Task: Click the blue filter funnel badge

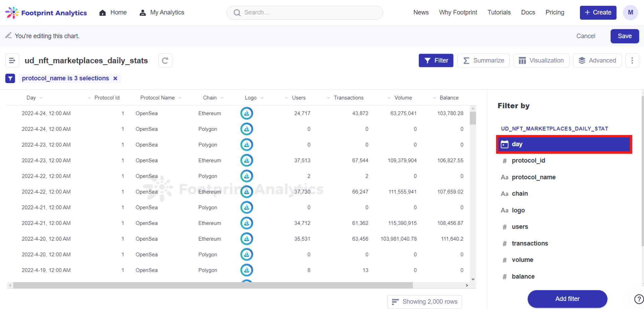Action: tap(10, 78)
